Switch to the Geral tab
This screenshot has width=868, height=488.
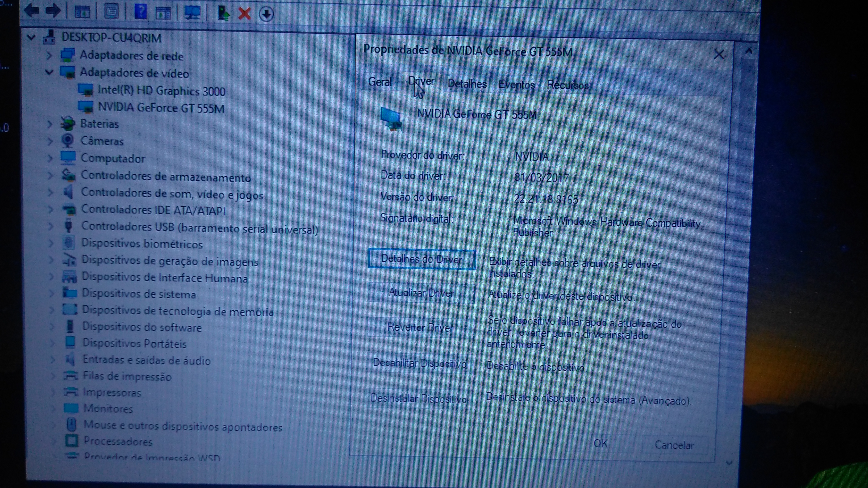click(x=380, y=82)
